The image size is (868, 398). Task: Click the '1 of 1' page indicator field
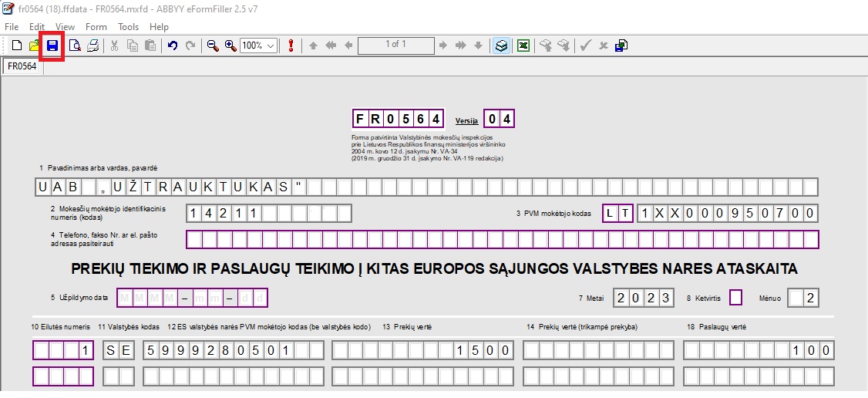coord(395,46)
